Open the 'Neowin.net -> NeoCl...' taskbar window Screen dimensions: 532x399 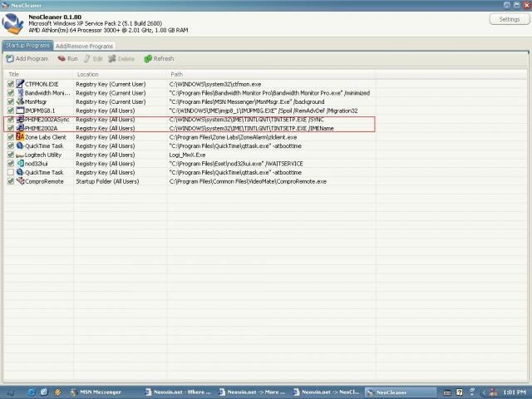coord(327,392)
